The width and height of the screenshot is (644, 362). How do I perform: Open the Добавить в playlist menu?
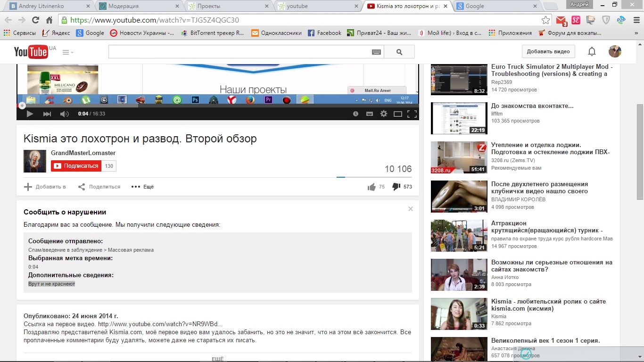45,187
